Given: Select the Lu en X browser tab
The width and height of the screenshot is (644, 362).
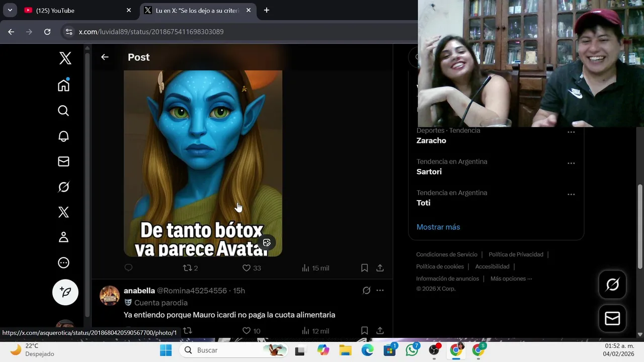Looking at the screenshot, I should coord(198,10).
